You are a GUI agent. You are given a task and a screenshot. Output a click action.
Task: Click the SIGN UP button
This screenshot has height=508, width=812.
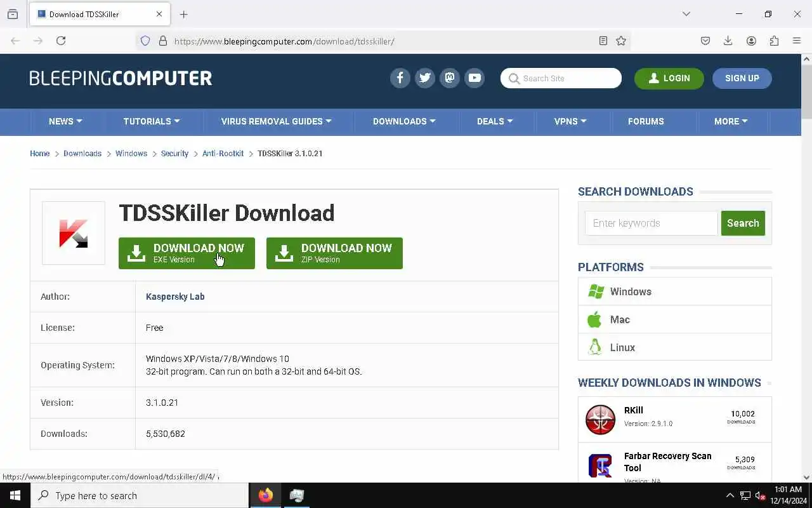742,78
